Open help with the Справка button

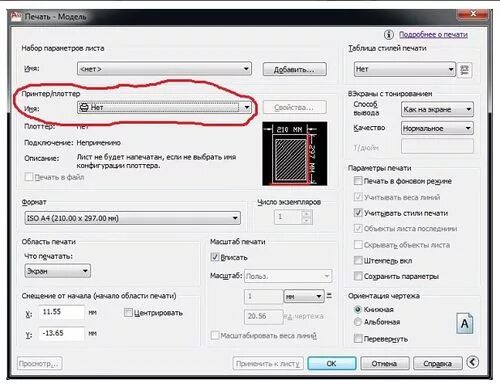point(438,363)
